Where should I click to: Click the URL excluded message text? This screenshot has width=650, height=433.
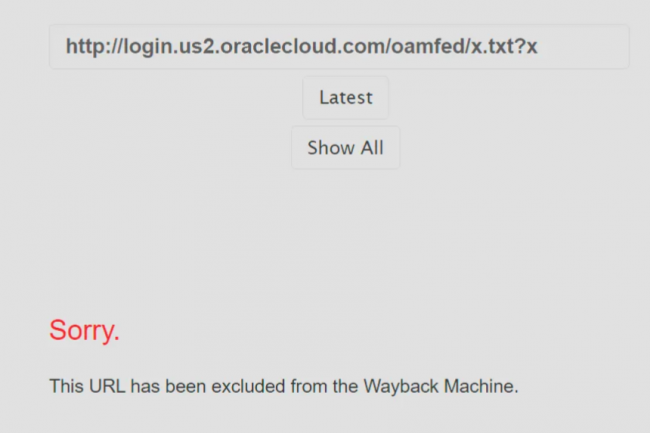point(284,386)
